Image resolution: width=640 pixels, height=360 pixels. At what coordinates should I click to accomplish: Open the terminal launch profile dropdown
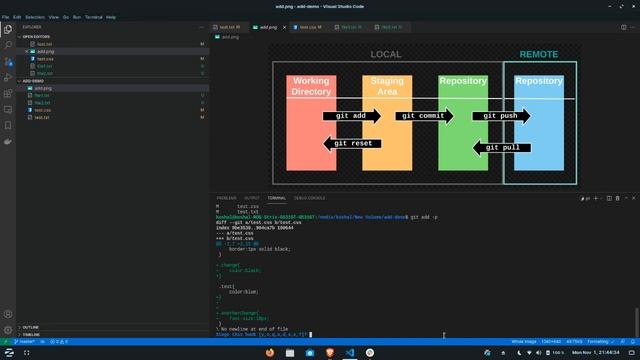click(x=601, y=198)
